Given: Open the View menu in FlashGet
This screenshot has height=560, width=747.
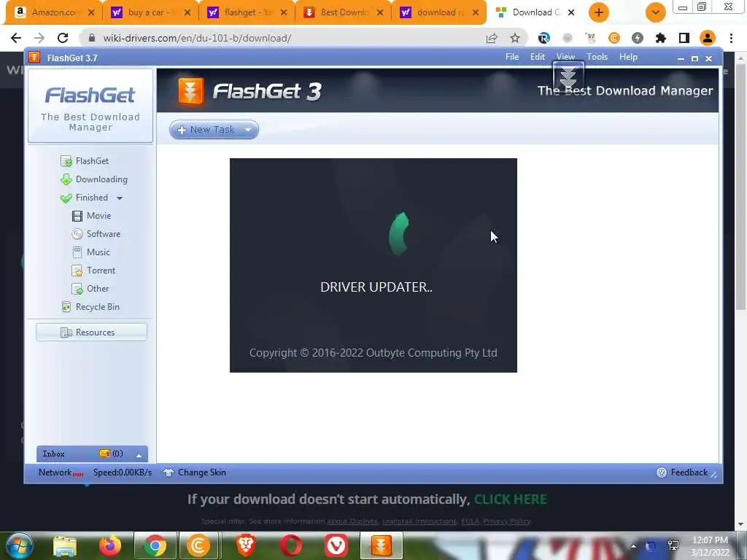Looking at the screenshot, I should (565, 57).
